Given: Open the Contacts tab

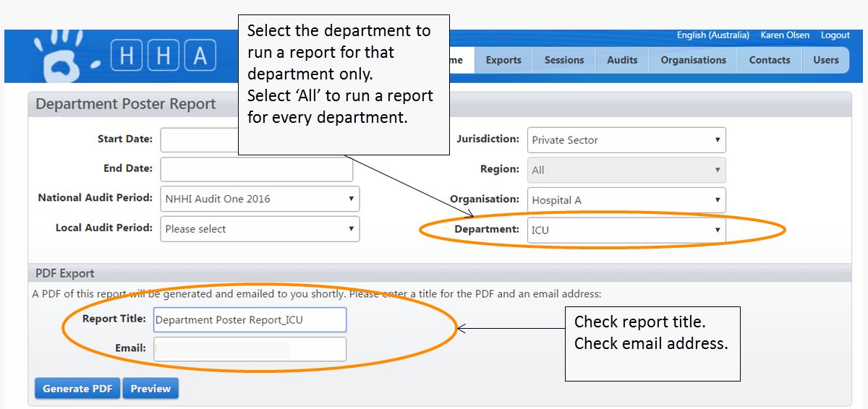Looking at the screenshot, I should tap(770, 60).
